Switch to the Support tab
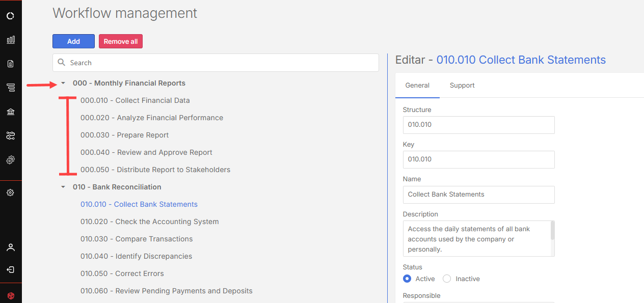The width and height of the screenshot is (644, 303). point(462,86)
